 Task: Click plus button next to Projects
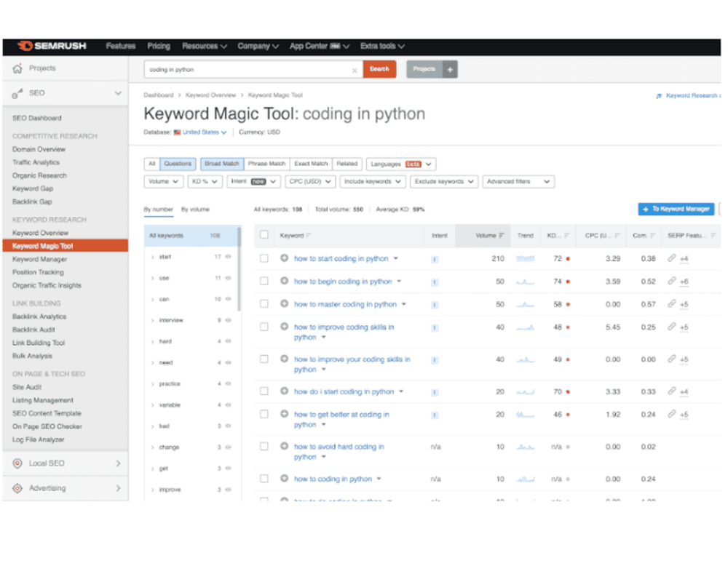click(449, 70)
